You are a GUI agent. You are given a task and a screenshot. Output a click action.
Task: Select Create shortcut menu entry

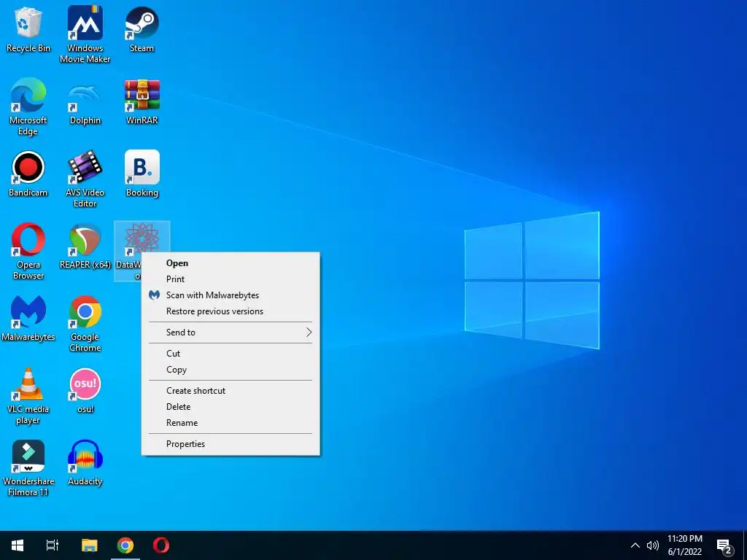click(231, 391)
